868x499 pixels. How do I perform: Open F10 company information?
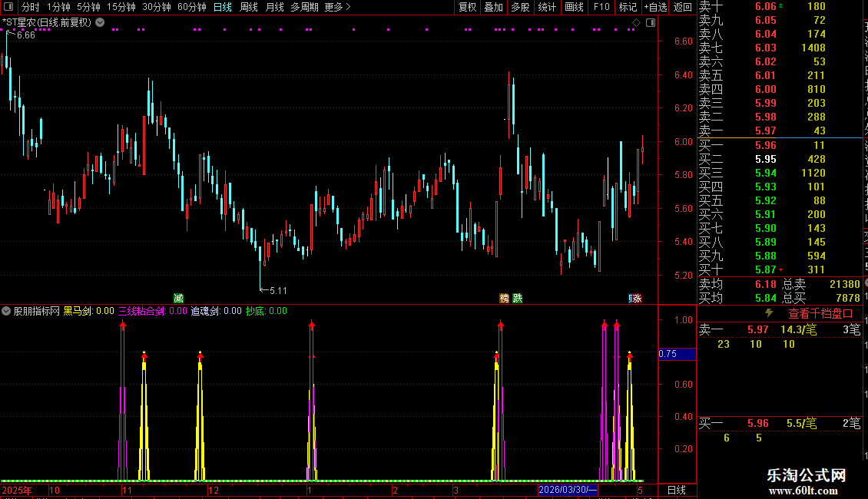point(601,7)
